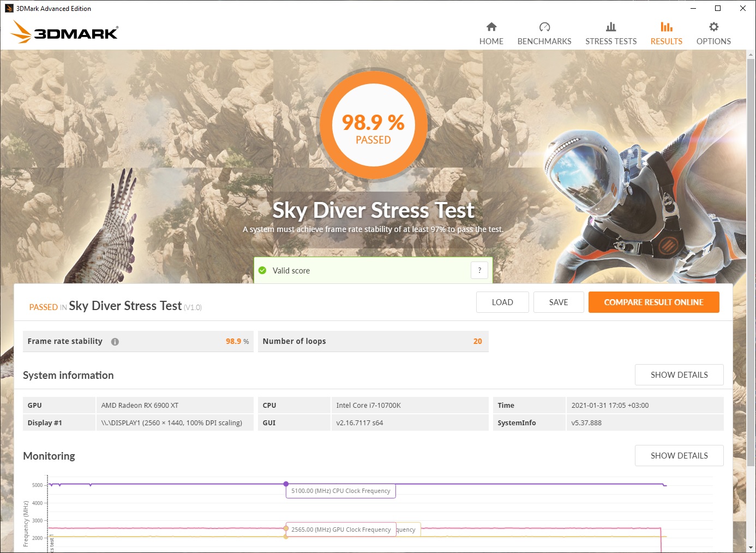Click the 3DMark logo
Image resolution: width=756 pixels, height=553 pixels.
64,32
